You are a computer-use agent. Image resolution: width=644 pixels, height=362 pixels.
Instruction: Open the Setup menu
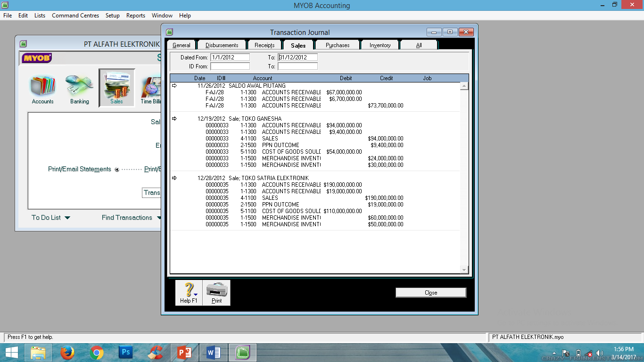pos(112,16)
